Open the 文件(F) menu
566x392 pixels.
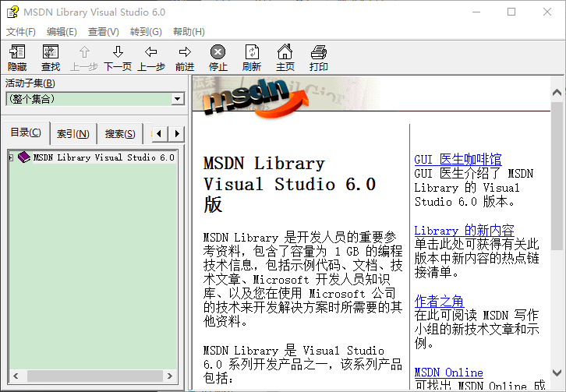pos(21,32)
